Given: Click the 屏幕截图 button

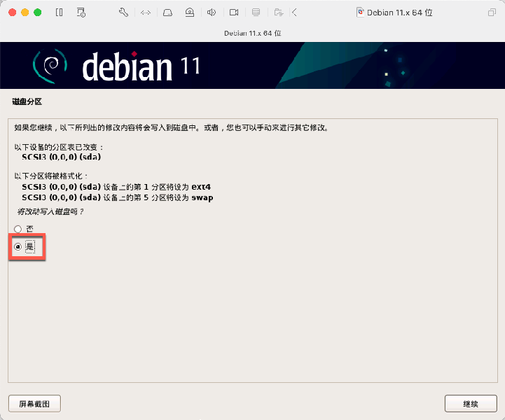Looking at the screenshot, I should coord(34,404).
